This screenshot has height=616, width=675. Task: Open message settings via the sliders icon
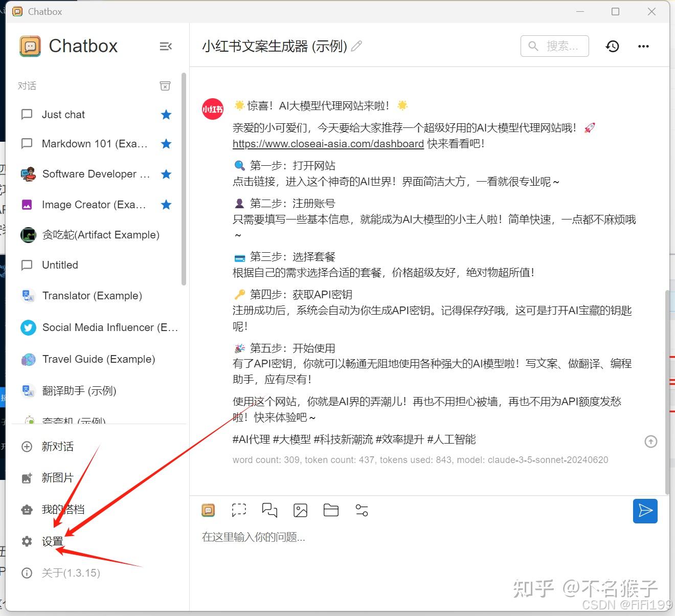click(362, 510)
